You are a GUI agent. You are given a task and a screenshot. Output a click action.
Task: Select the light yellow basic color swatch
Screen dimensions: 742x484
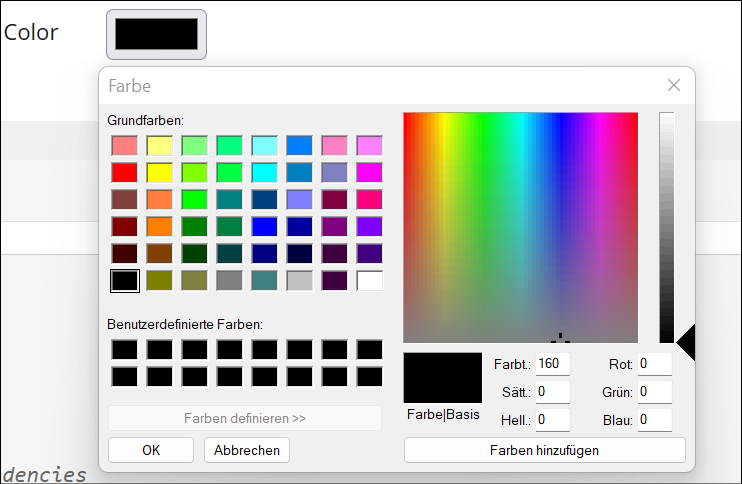tap(160, 146)
